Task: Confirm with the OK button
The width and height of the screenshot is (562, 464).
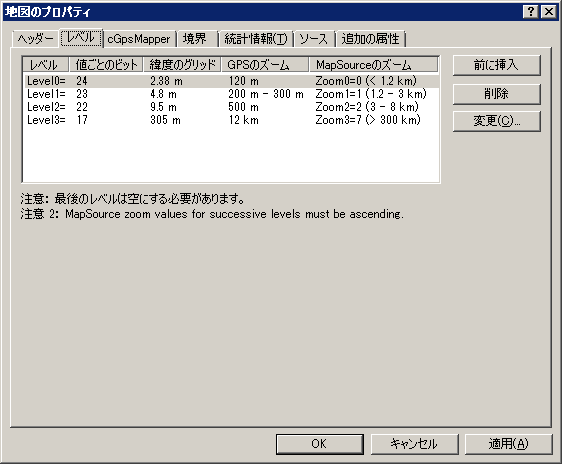Action: tap(319, 444)
